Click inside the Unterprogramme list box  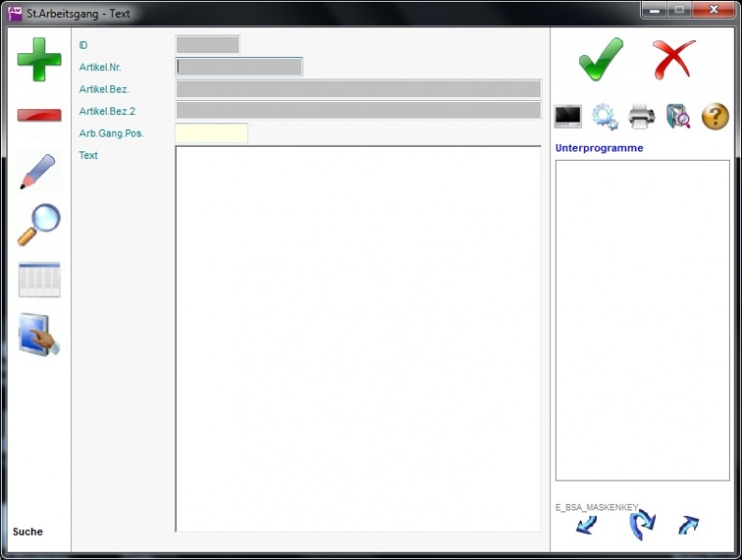click(x=642, y=320)
